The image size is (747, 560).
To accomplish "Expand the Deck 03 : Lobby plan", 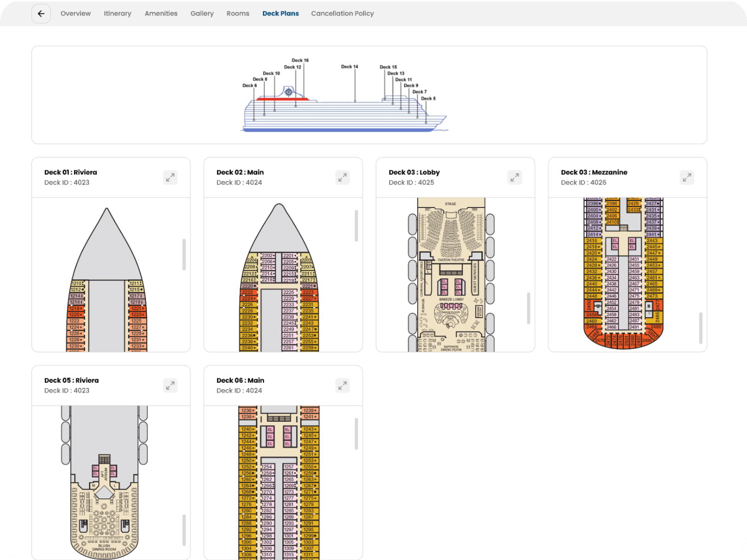I will point(514,178).
